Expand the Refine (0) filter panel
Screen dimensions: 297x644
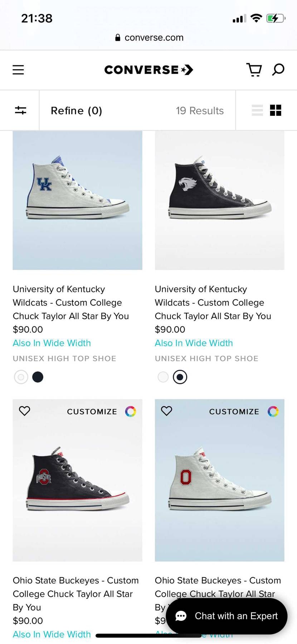point(77,111)
